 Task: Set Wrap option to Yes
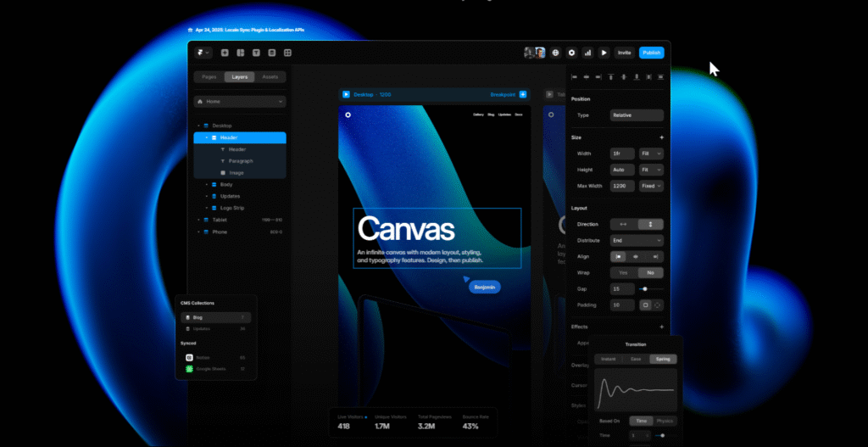point(623,273)
